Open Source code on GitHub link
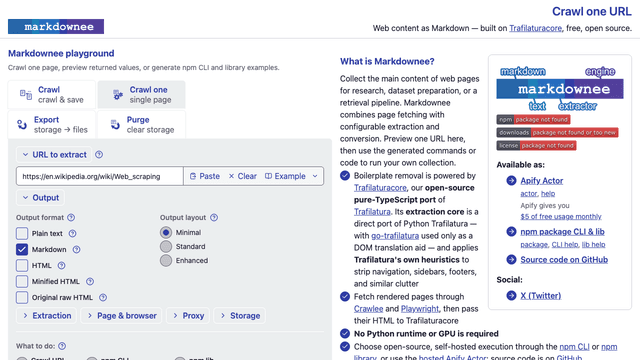The height and width of the screenshot is (360, 640). tap(564, 260)
